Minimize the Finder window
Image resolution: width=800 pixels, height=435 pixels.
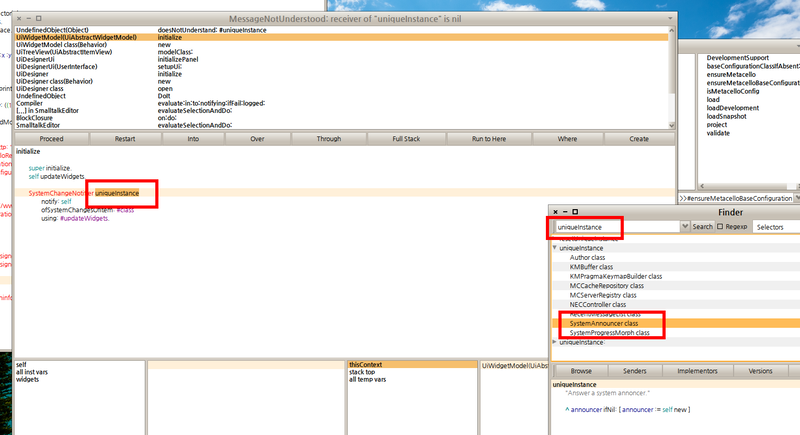[565, 212]
